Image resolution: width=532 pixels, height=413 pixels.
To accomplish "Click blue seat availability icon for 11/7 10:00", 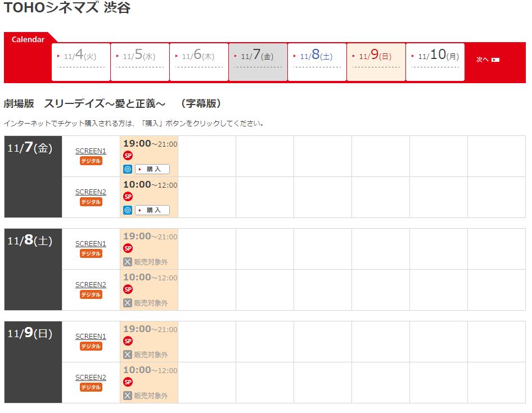I will 128,210.
